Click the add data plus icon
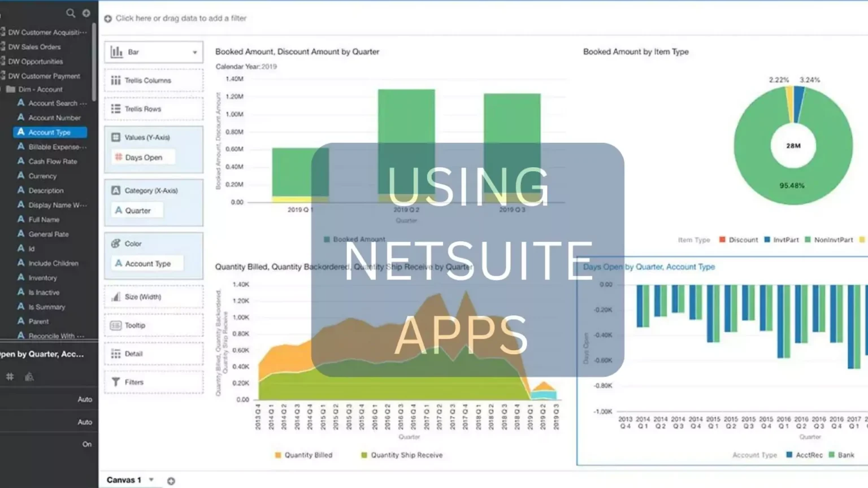The width and height of the screenshot is (868, 488). pyautogui.click(x=86, y=12)
